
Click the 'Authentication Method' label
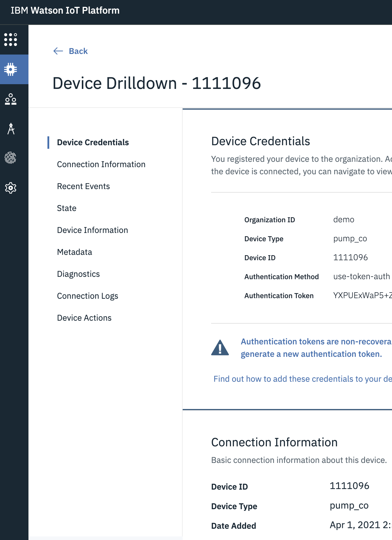tap(281, 277)
